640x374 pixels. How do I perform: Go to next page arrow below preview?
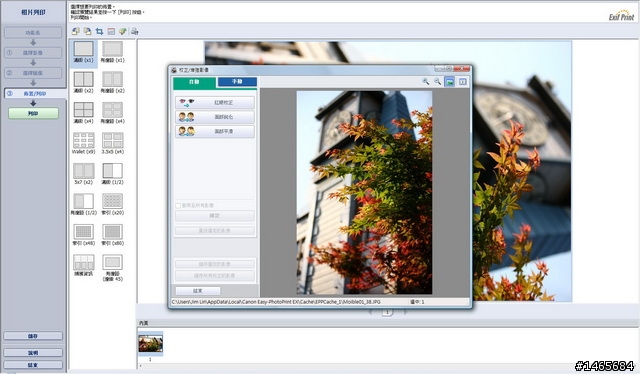pos(404,312)
